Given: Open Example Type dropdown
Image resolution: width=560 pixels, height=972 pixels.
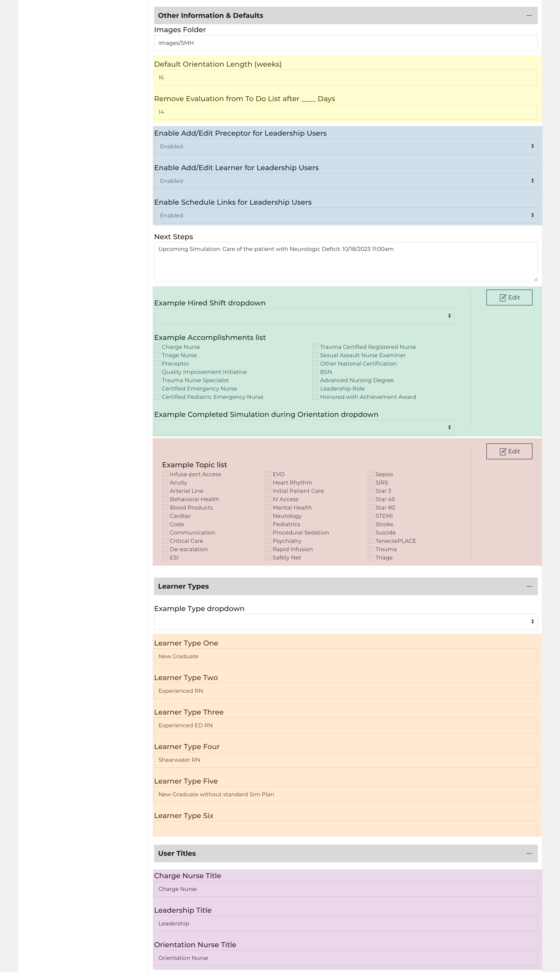Looking at the screenshot, I should 345,622.
